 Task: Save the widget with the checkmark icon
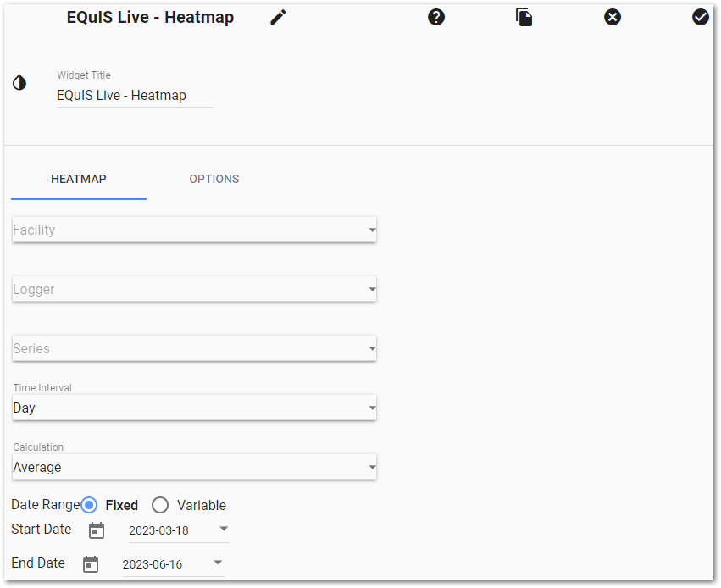tap(701, 17)
